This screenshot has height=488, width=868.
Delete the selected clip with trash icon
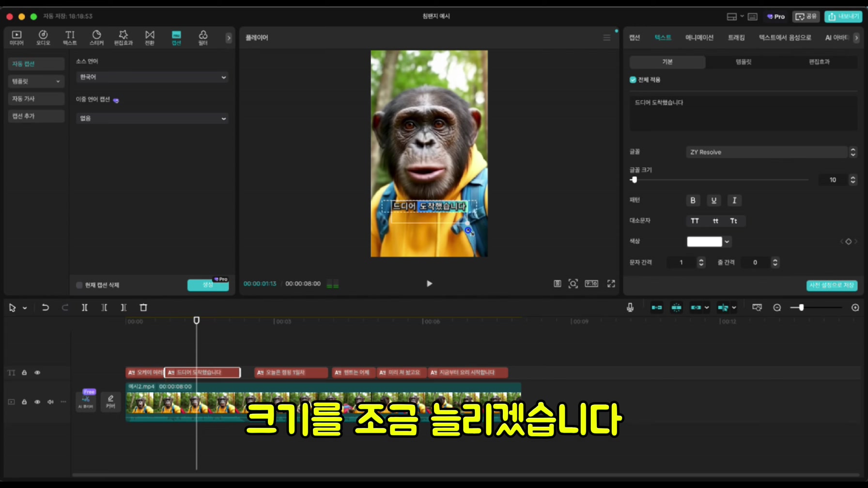tap(143, 307)
